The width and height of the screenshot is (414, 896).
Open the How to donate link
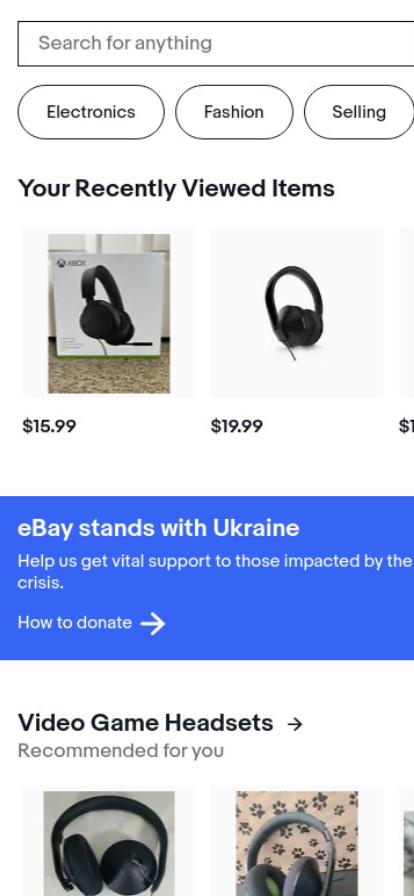coord(75,622)
